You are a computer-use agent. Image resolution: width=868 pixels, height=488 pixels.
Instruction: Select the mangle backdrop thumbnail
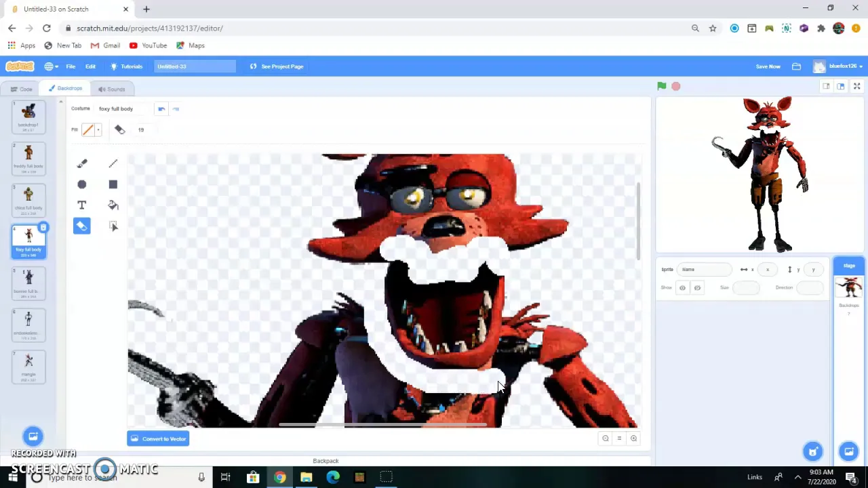[28, 367]
